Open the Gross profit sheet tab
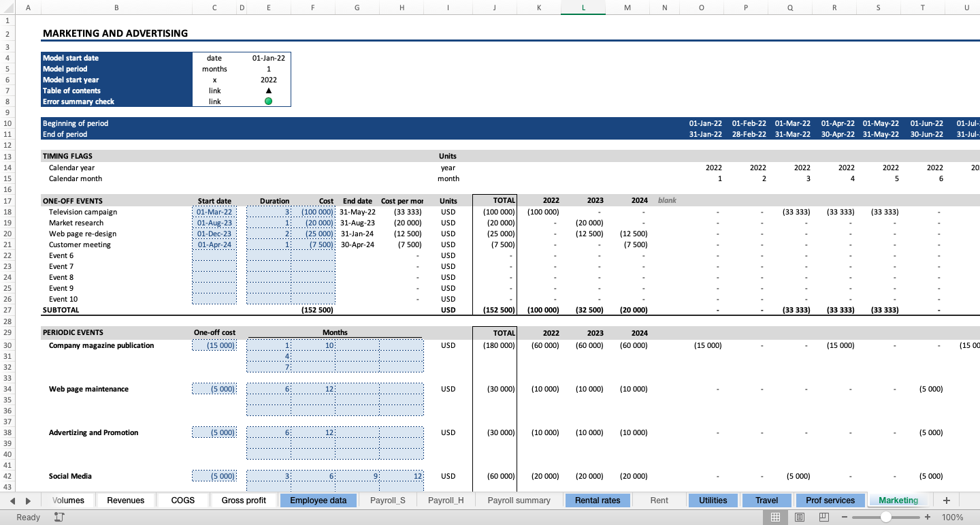 pos(244,500)
